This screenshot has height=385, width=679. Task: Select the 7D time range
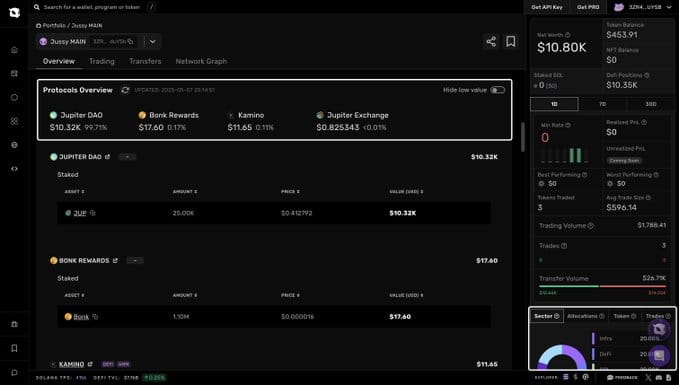tap(602, 104)
